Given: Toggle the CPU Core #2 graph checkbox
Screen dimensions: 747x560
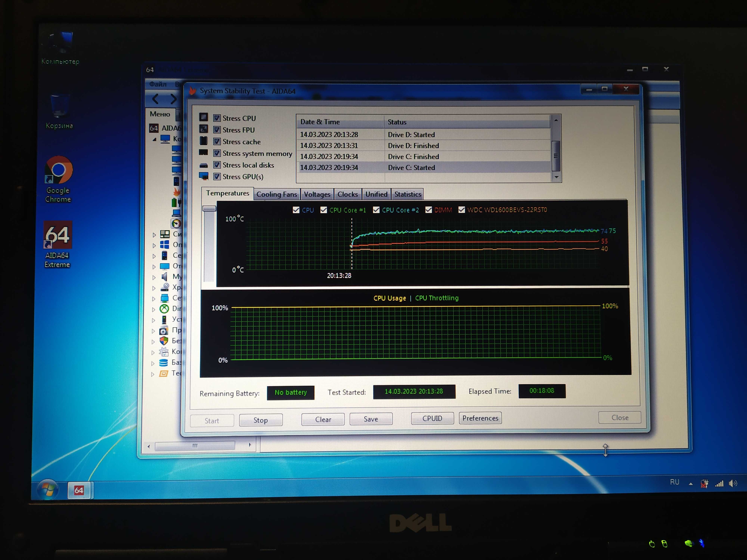Looking at the screenshot, I should point(376,210).
